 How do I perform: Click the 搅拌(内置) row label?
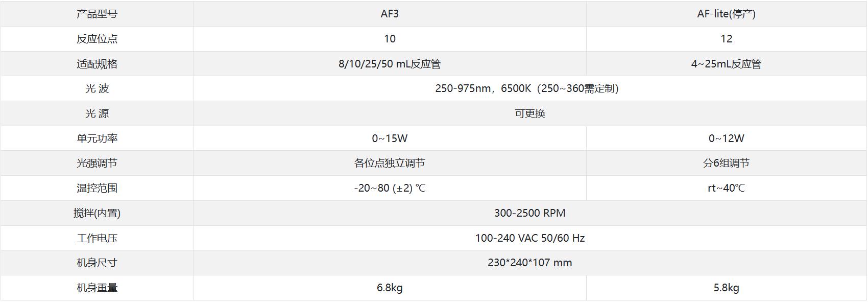pos(97,213)
